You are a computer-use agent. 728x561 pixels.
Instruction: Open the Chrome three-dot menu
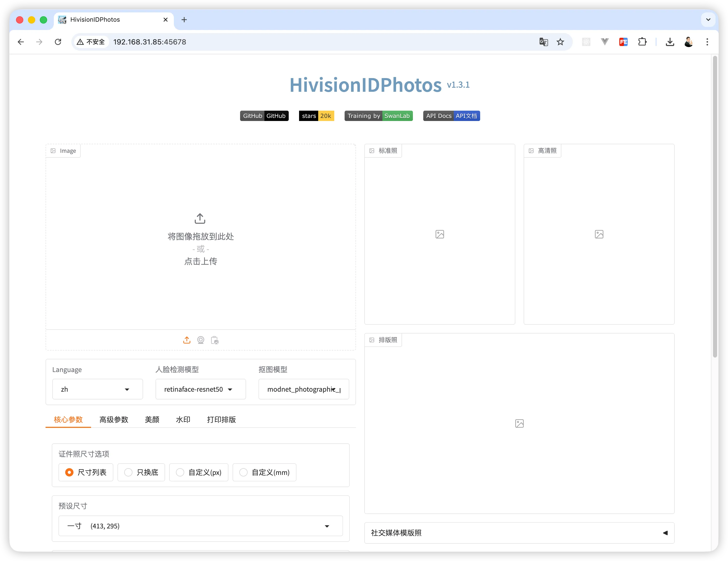(707, 42)
